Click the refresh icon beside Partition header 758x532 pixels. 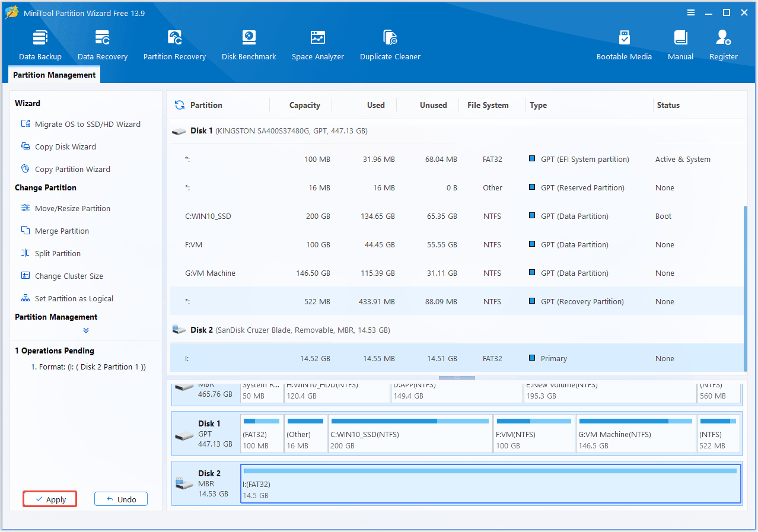[x=180, y=105]
